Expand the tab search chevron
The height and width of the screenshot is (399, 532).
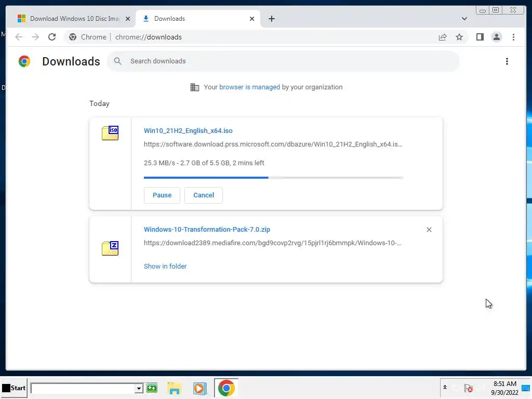[464, 19]
